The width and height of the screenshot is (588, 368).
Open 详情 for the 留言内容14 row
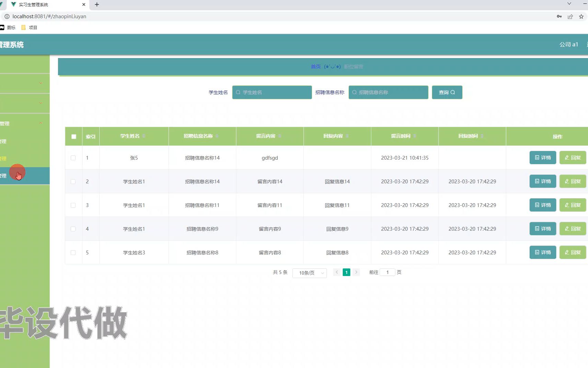click(543, 181)
